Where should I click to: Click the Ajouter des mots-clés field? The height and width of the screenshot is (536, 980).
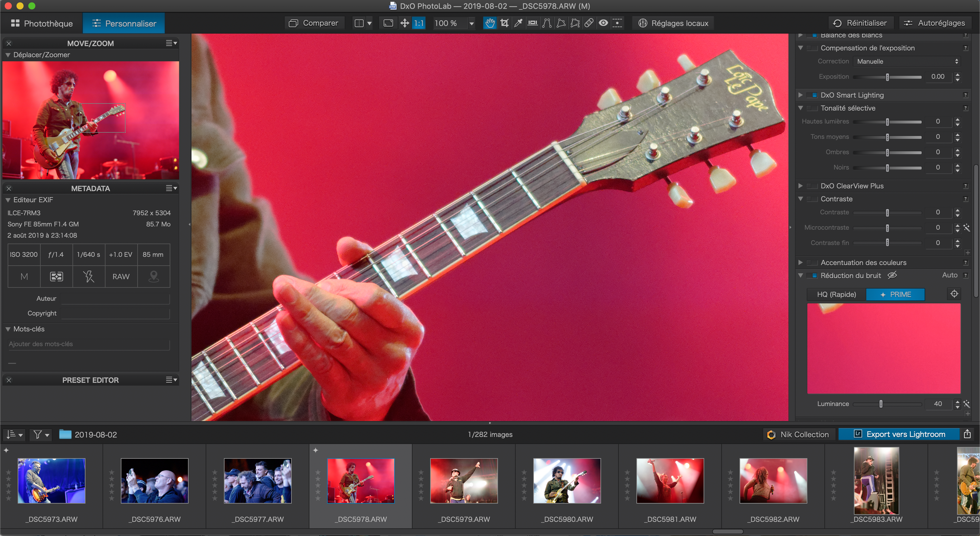pos(89,344)
